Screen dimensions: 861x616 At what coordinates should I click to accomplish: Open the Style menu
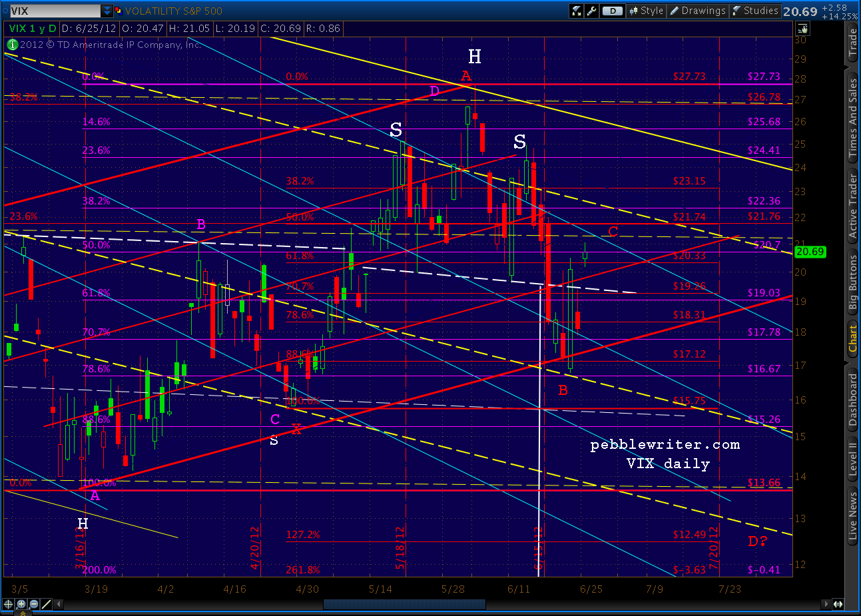pos(646,11)
